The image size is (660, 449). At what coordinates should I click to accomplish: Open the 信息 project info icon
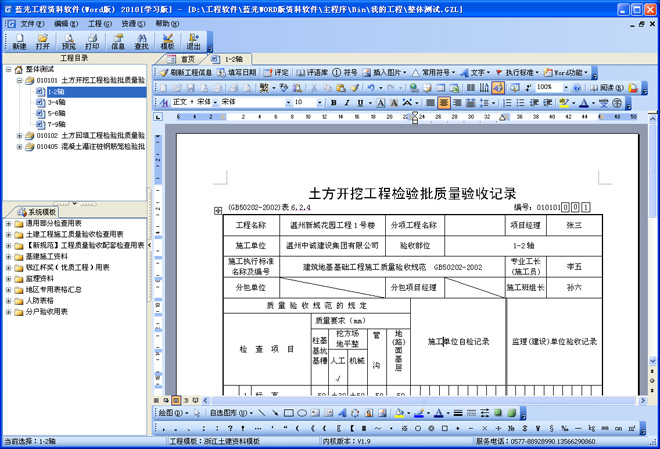pos(118,42)
